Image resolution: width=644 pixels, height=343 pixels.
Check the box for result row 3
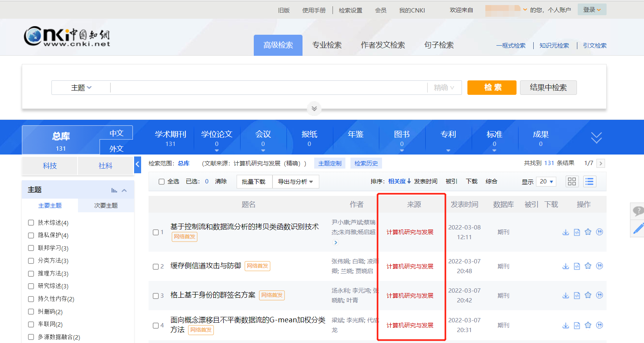[x=156, y=296]
